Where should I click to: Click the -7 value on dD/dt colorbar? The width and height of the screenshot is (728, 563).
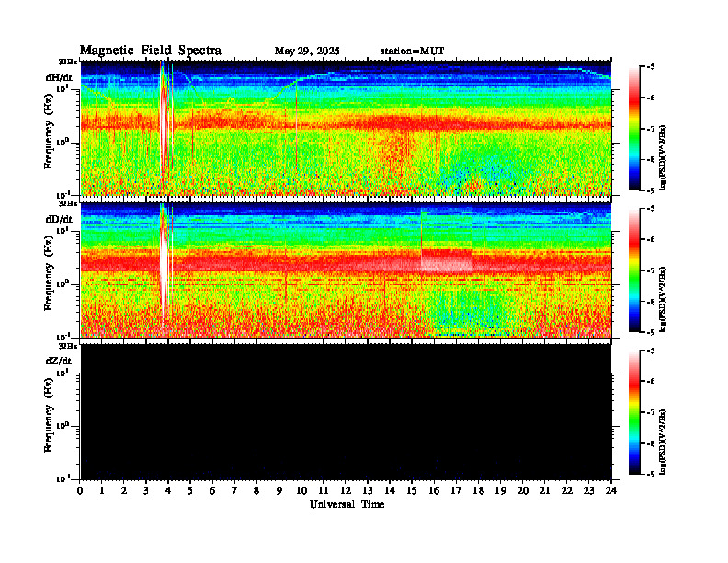point(651,270)
